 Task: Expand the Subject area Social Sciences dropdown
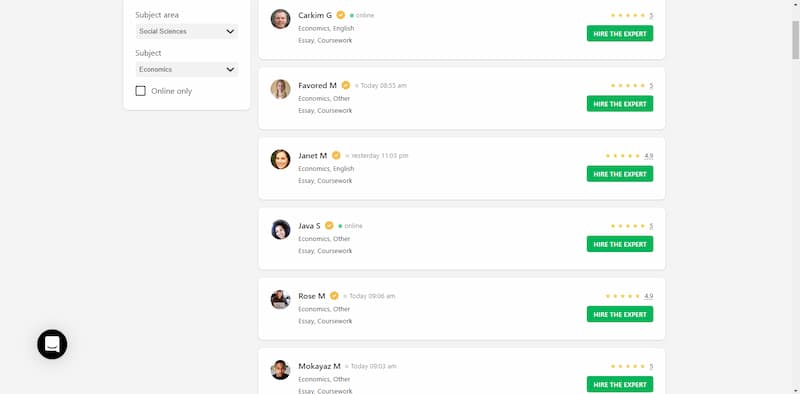pos(187,31)
